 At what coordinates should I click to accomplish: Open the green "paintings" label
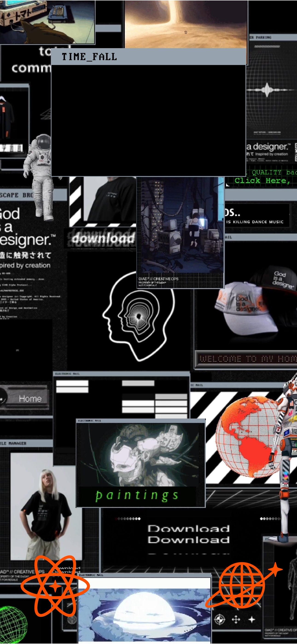(137, 495)
